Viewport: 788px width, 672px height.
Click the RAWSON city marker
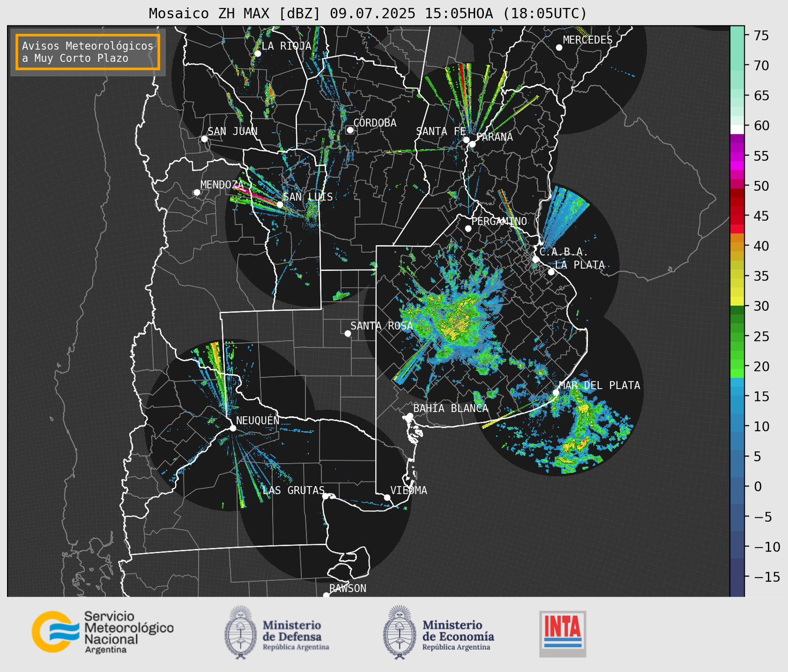tap(326, 595)
